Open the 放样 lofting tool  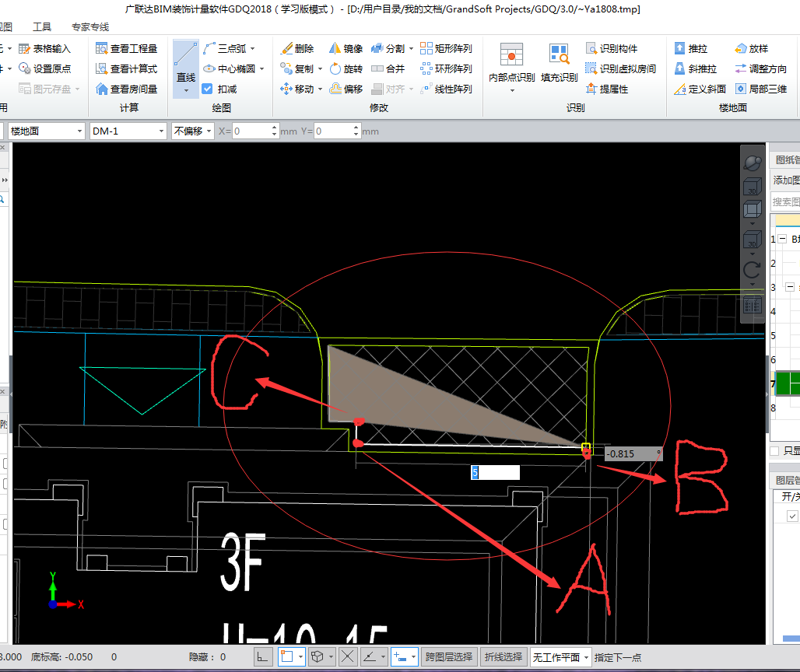[752, 48]
